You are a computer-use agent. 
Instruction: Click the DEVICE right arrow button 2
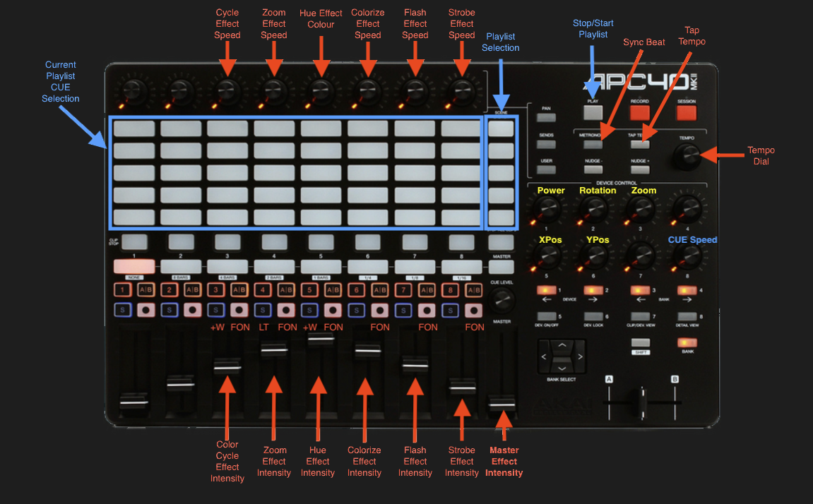click(x=593, y=290)
